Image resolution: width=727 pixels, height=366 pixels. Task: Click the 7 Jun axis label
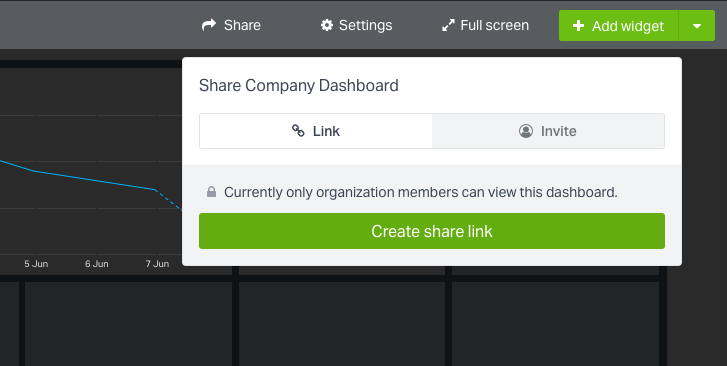pyautogui.click(x=157, y=263)
